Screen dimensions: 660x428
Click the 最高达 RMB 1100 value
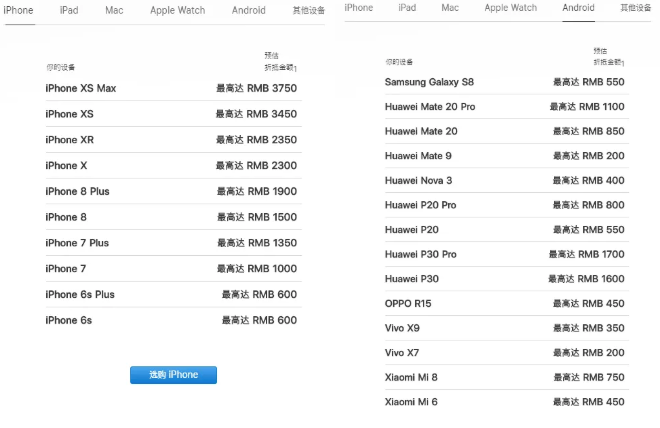coord(587,106)
